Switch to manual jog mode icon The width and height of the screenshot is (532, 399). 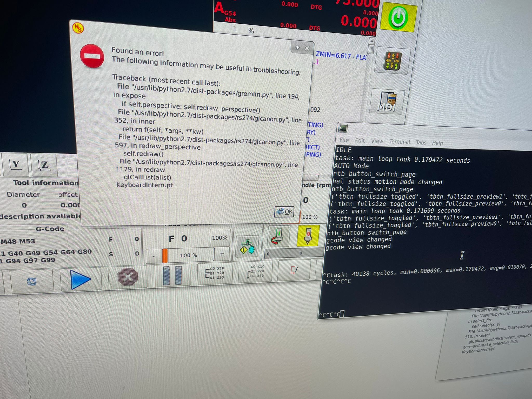click(x=392, y=61)
